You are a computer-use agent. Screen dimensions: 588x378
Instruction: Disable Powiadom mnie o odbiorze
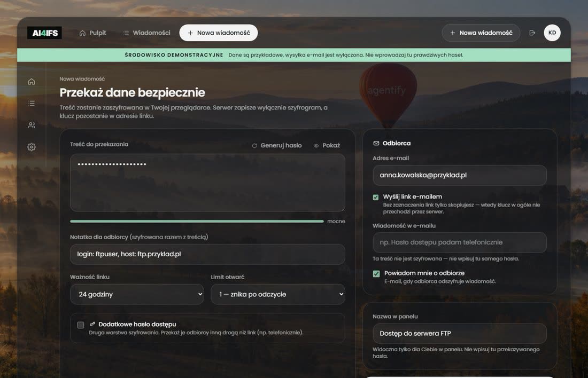tap(376, 274)
